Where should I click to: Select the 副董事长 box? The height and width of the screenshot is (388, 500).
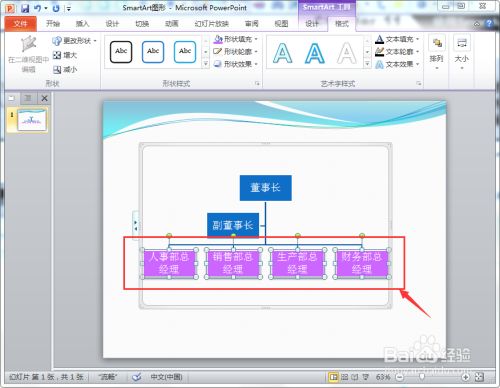[x=233, y=225]
